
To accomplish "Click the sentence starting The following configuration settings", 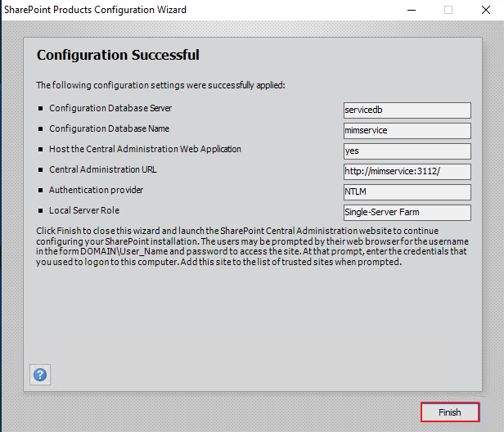I will tap(160, 85).
